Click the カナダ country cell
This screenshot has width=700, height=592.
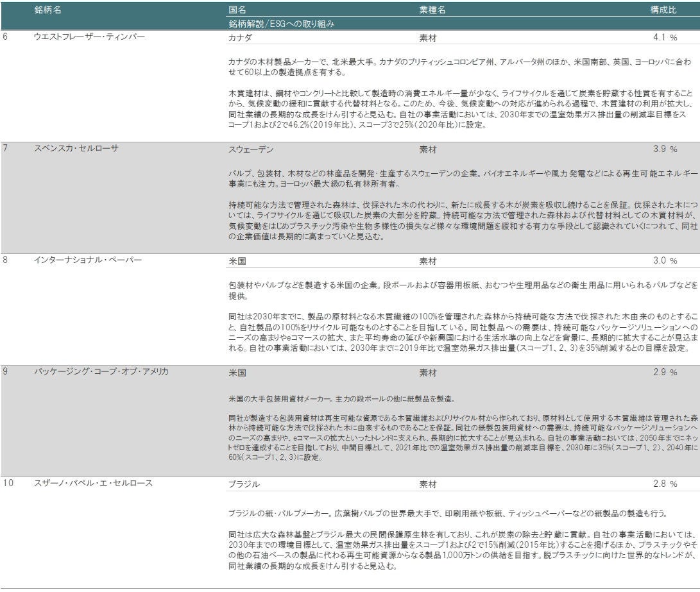[x=241, y=38]
